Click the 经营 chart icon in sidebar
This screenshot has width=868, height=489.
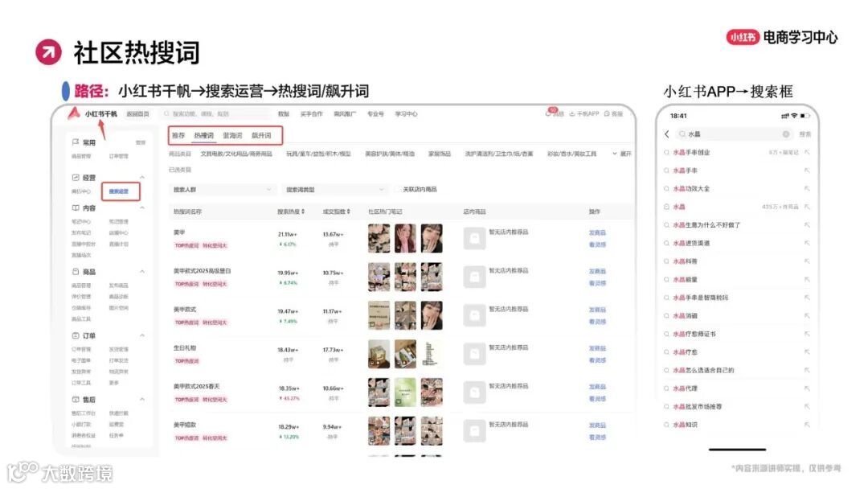click(x=76, y=177)
